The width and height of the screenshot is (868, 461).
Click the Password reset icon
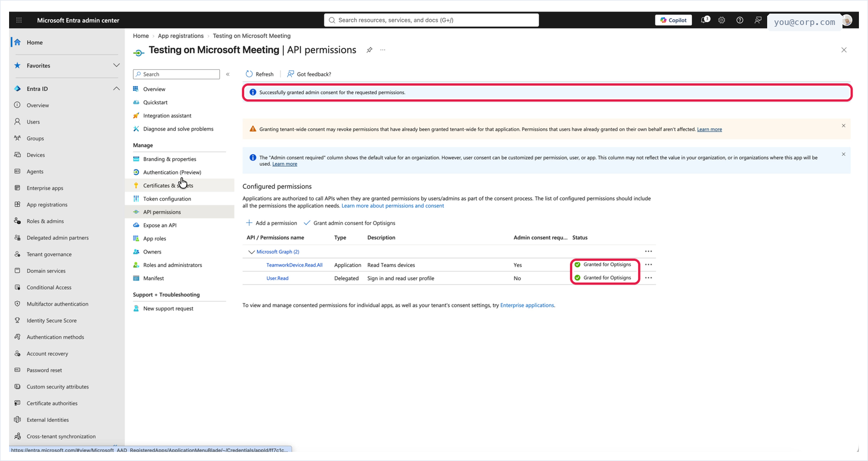[18, 370]
